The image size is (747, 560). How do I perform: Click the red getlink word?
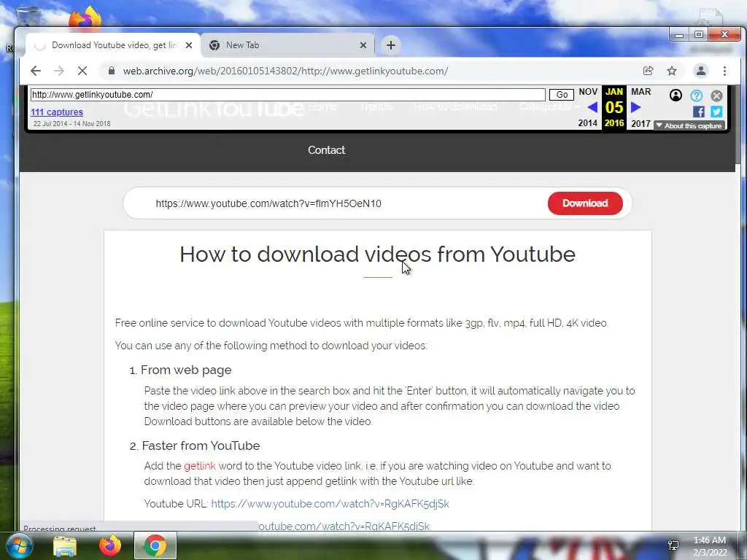point(200,466)
